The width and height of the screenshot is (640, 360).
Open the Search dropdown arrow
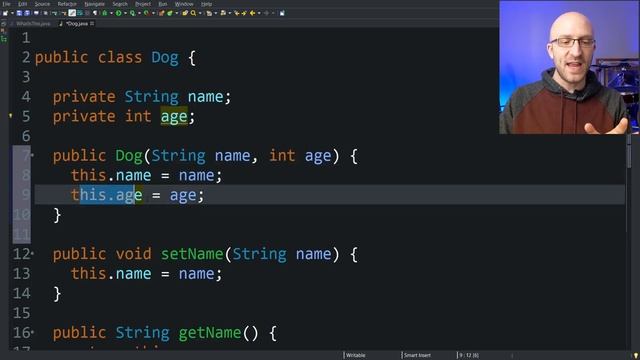click(200, 13)
